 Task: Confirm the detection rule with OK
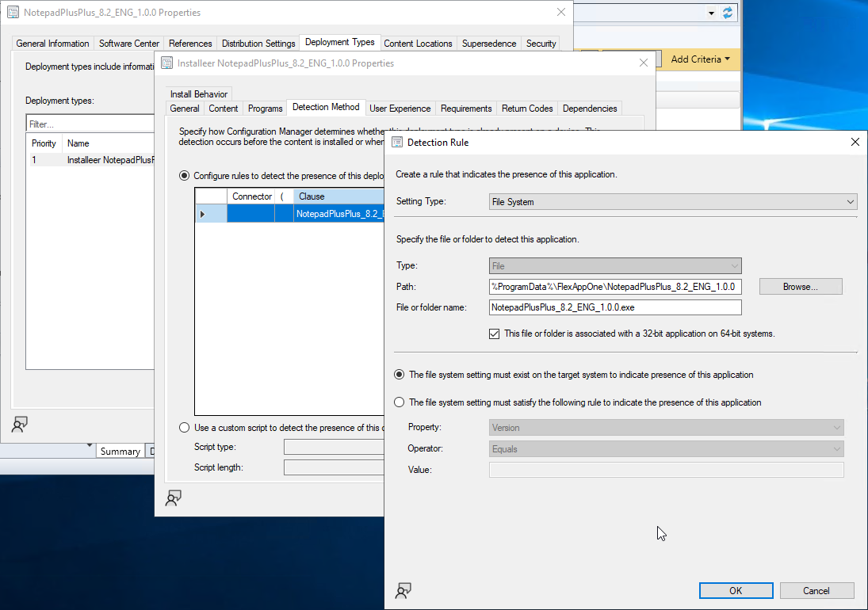pos(735,590)
